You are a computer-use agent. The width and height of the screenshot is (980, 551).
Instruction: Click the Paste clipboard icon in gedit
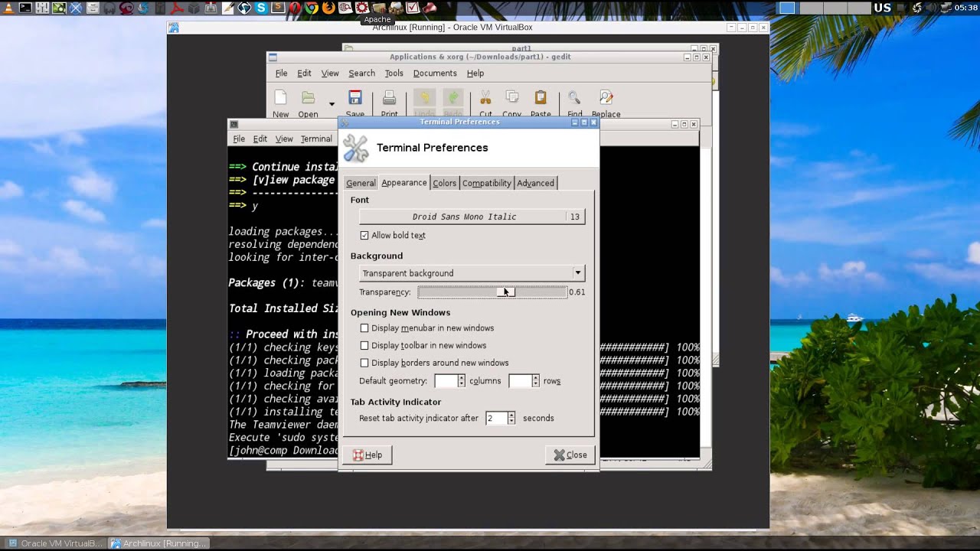pos(541,98)
